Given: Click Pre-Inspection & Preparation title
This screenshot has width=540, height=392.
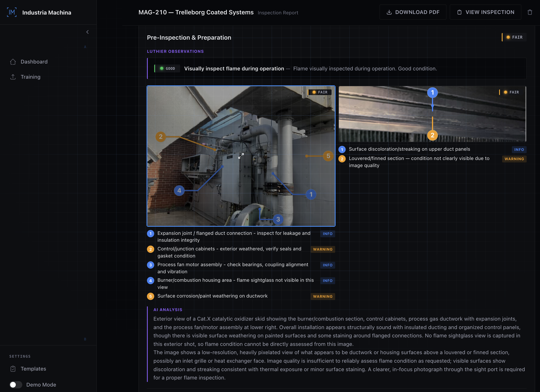Looking at the screenshot, I should [189, 37].
